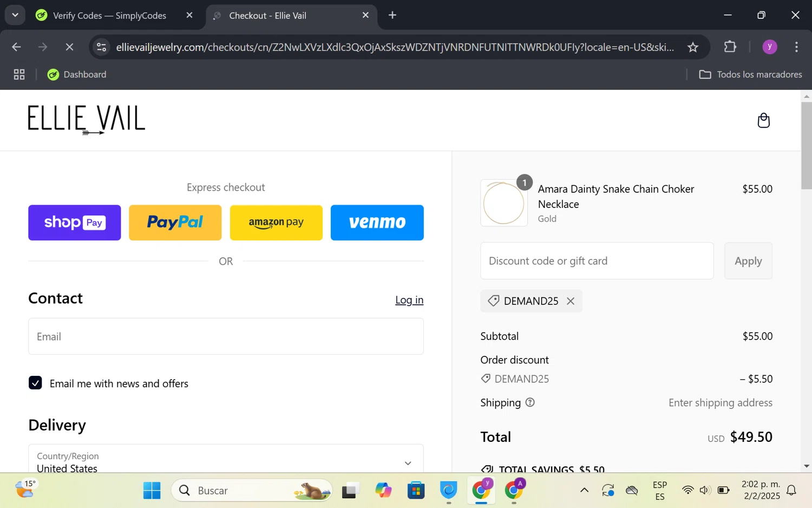Uncheck Email me with news and offers

coord(35,383)
